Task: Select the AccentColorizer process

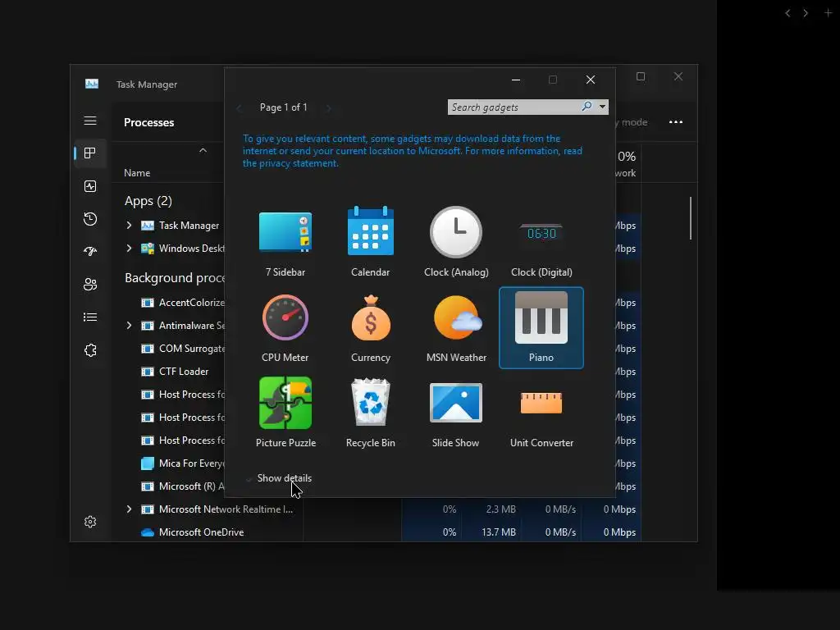Action: coord(183,303)
